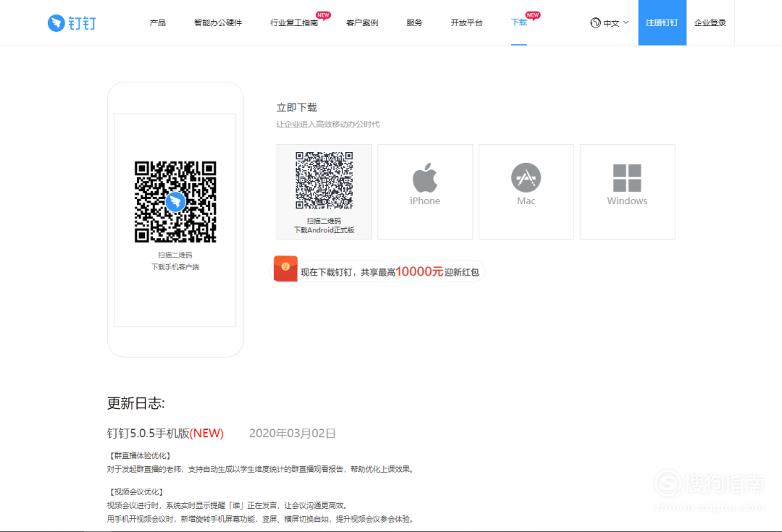The height and width of the screenshot is (532, 782).
Task: Click the Mac label text
Action: pyautogui.click(x=526, y=200)
